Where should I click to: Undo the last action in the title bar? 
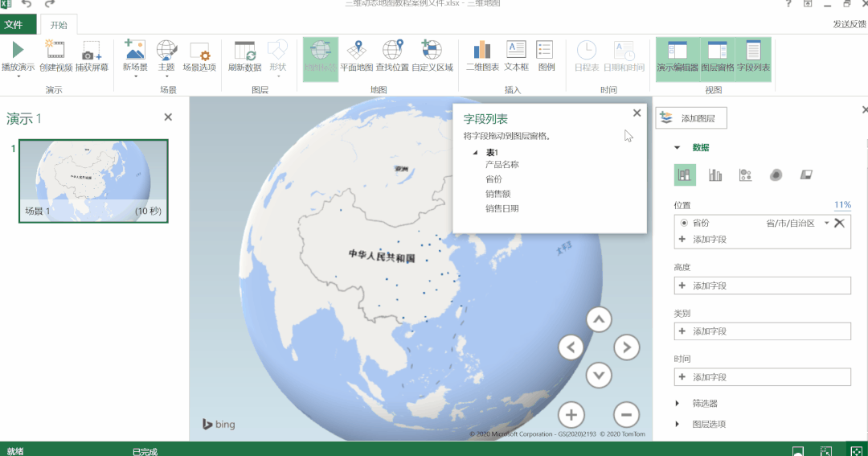coord(27,4)
